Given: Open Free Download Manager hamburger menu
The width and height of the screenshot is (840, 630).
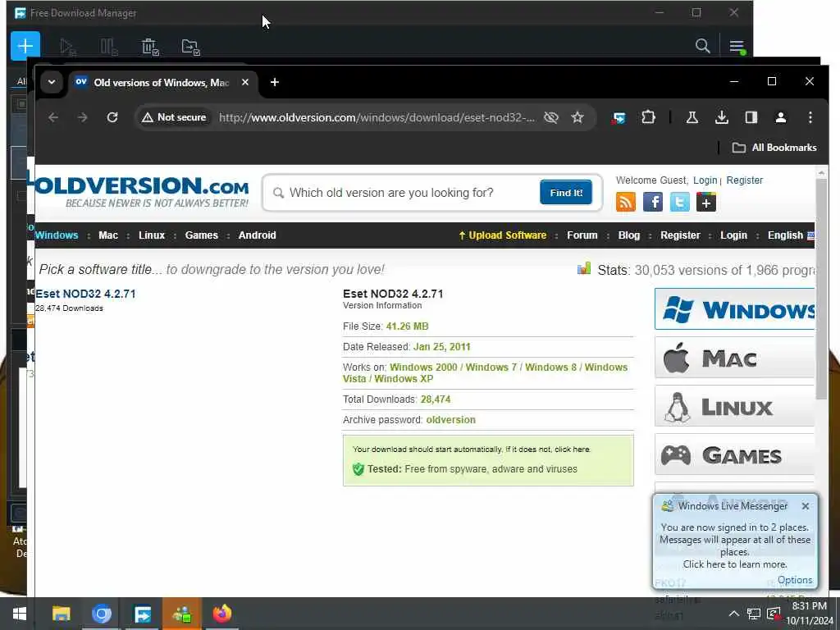Looking at the screenshot, I should tap(737, 47).
